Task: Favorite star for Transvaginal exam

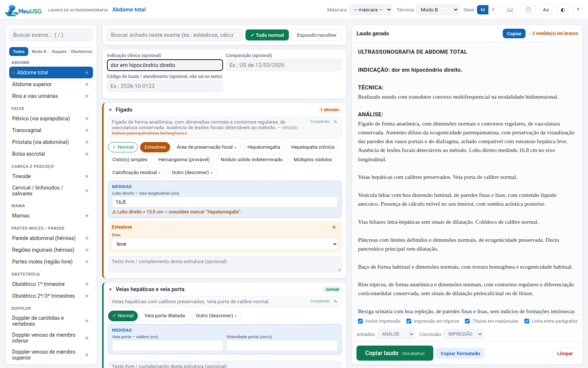Action: click(x=87, y=130)
